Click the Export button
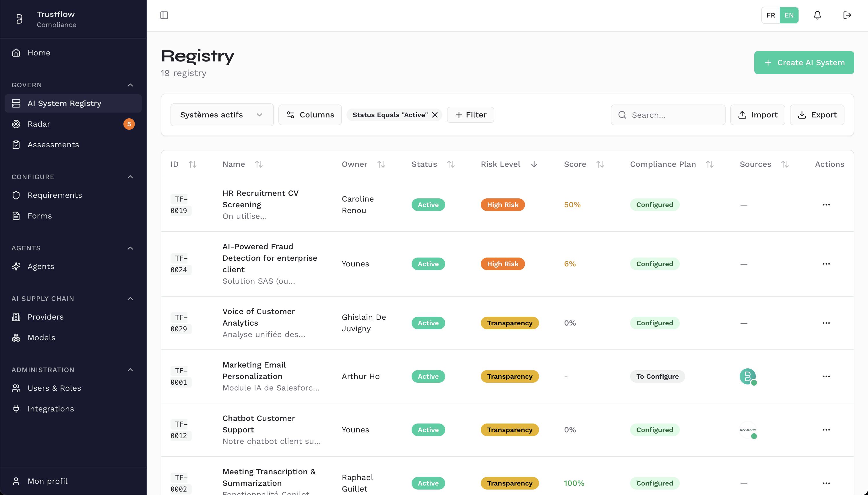Viewport: 868px width, 495px height. click(817, 115)
